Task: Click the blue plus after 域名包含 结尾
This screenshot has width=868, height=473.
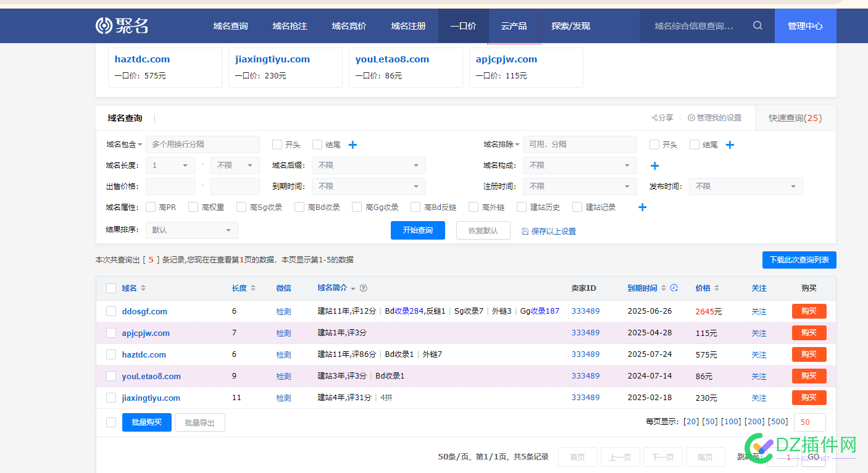Action: point(353,144)
